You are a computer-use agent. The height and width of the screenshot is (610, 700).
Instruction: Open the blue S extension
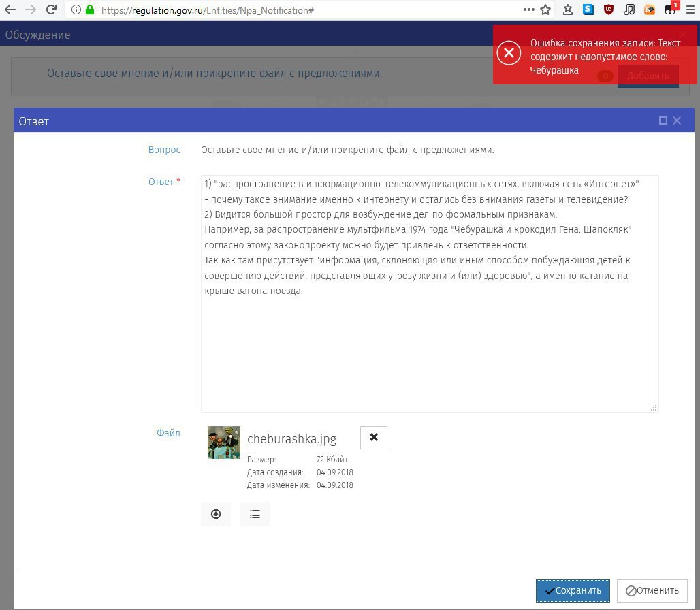[x=588, y=9]
